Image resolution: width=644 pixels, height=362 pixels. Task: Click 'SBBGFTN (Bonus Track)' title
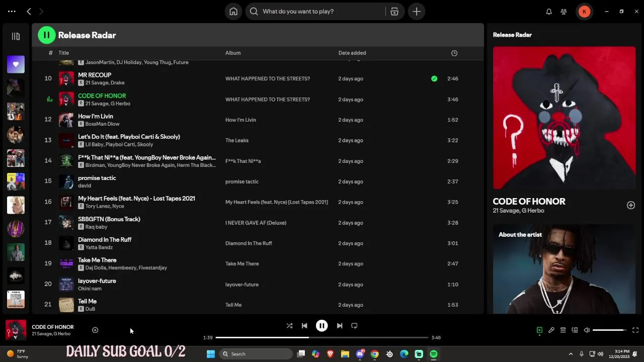pyautogui.click(x=109, y=219)
